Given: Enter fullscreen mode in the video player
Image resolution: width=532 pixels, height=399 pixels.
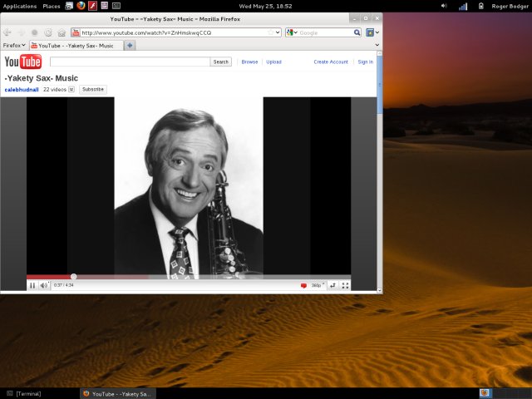Looking at the screenshot, I should point(345,285).
